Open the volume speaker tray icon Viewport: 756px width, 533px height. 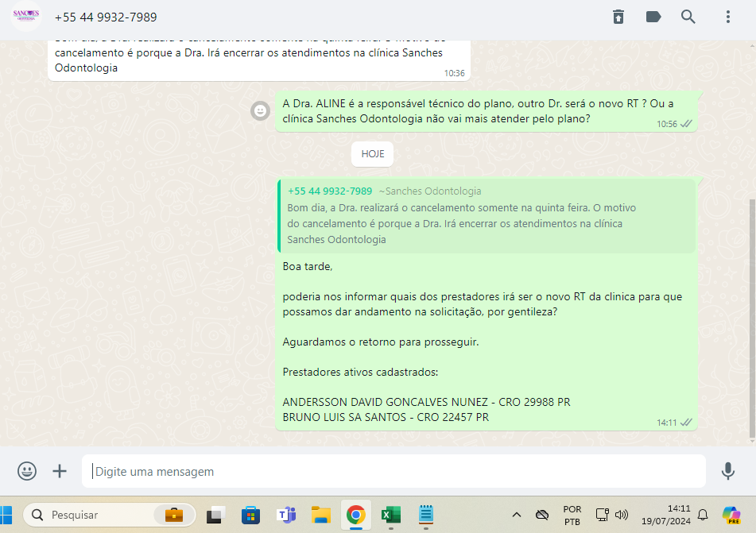click(x=622, y=516)
